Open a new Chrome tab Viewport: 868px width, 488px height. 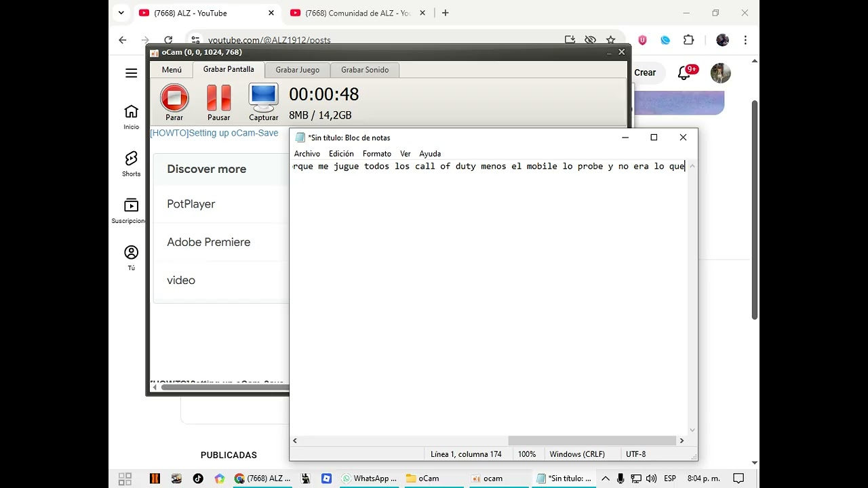click(x=446, y=13)
